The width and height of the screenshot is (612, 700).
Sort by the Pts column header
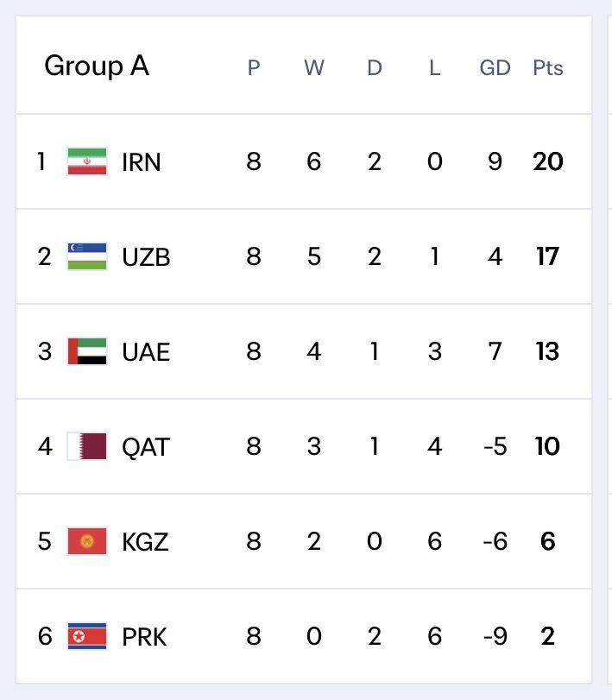(548, 68)
